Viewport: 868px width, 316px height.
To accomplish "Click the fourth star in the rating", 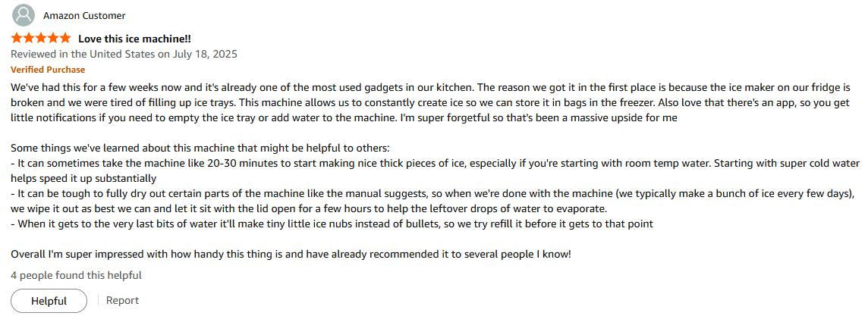I will tap(53, 38).
